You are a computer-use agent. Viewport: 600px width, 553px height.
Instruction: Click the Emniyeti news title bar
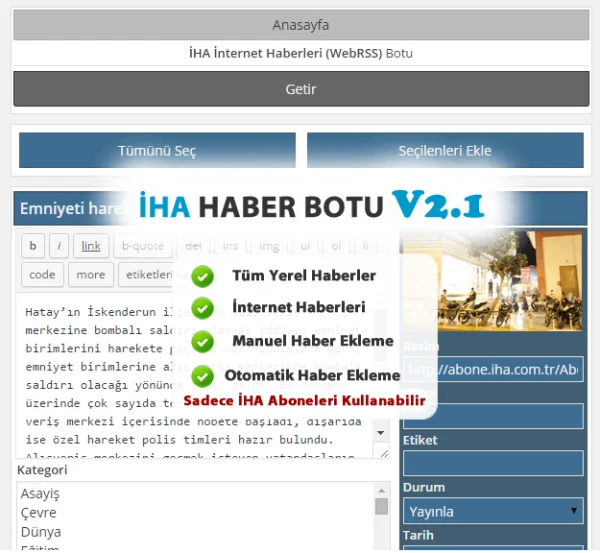pos(300,209)
